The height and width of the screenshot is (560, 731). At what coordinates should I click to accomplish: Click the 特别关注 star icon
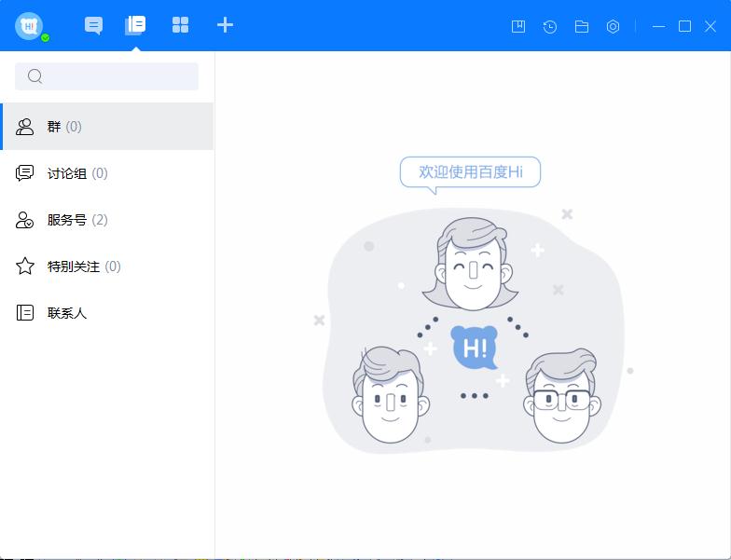point(24,266)
